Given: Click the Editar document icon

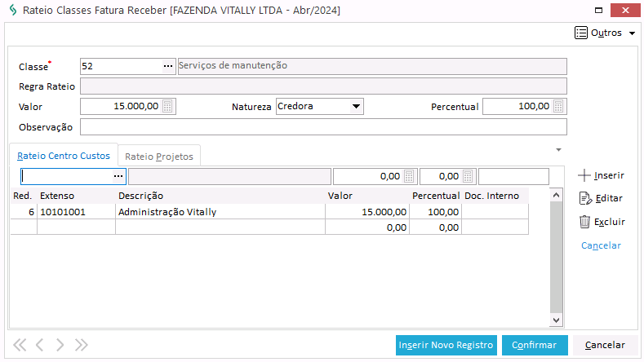Looking at the screenshot, I should coord(585,199).
